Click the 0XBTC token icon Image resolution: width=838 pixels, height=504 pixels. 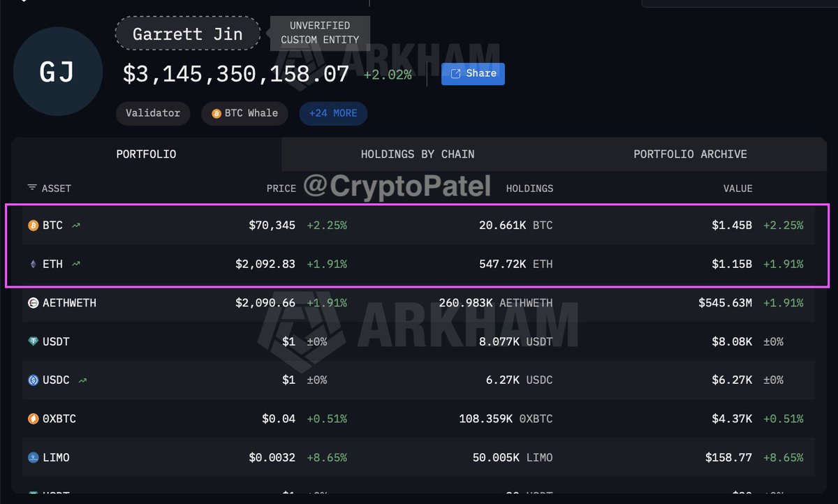click(x=33, y=419)
